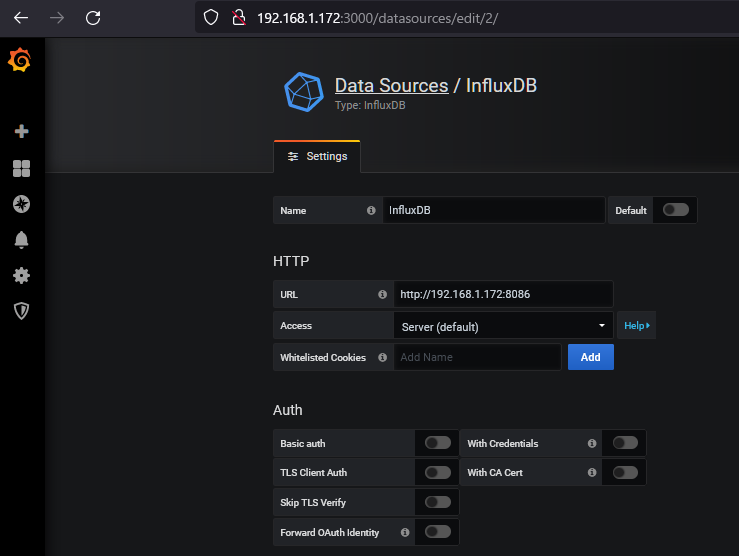This screenshot has height=556, width=739.
Task: Follow the Data Sources breadcrumb link
Action: coord(391,86)
